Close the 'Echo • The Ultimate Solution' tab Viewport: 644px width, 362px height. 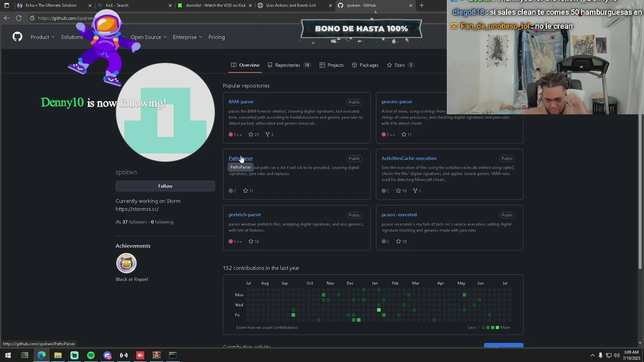click(90, 6)
